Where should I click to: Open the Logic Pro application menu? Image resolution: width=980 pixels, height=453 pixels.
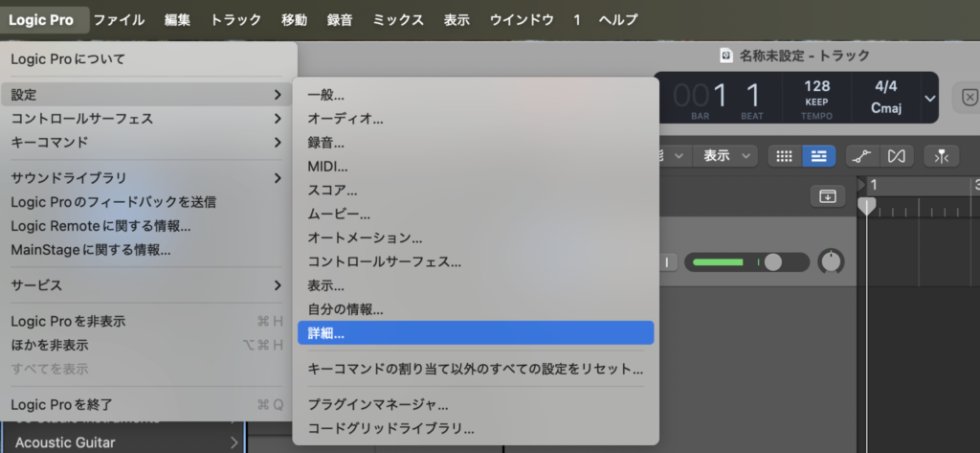(x=41, y=20)
